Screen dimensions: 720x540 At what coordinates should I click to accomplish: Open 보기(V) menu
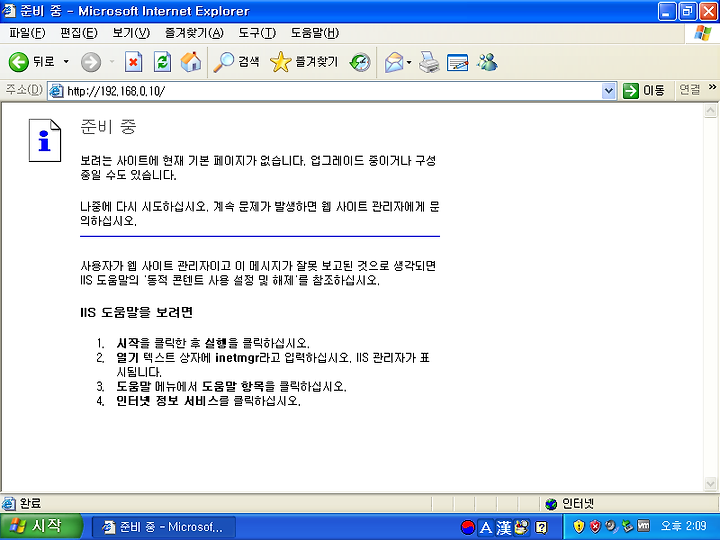(131, 33)
